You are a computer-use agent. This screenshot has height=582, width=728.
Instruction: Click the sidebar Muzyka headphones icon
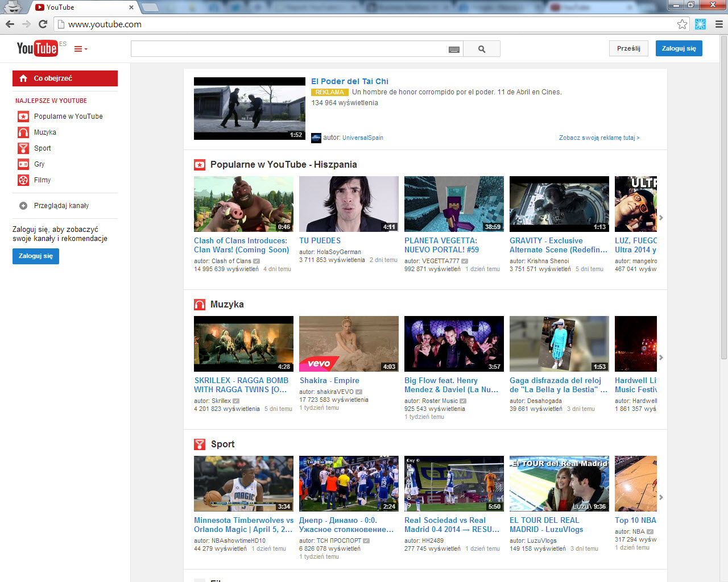point(23,132)
